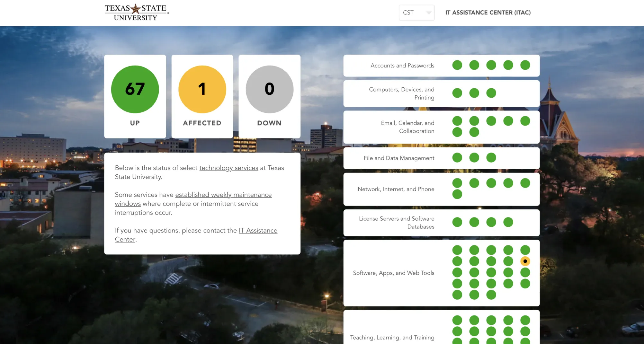Open the CST timezone dropdown
This screenshot has height=344, width=644.
(416, 13)
